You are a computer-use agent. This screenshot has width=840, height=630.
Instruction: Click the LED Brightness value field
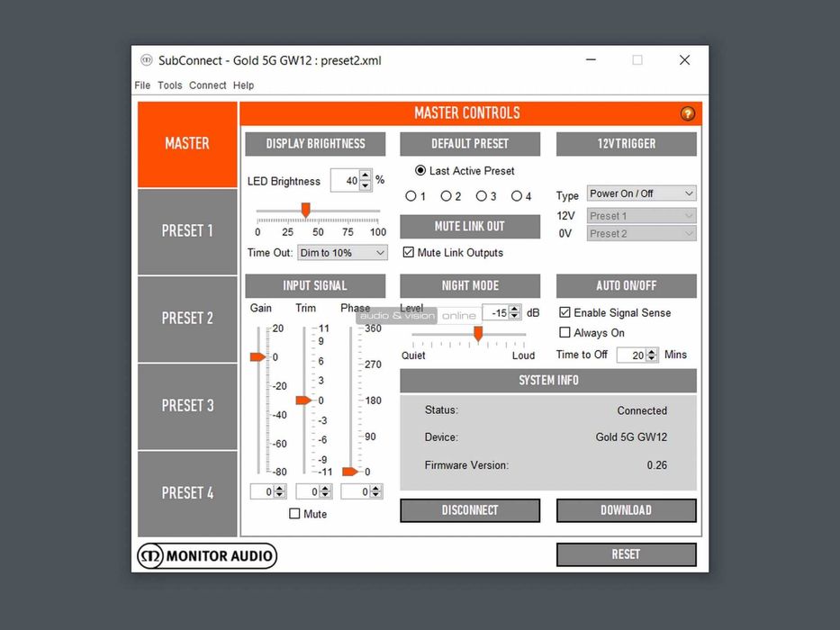coord(345,181)
